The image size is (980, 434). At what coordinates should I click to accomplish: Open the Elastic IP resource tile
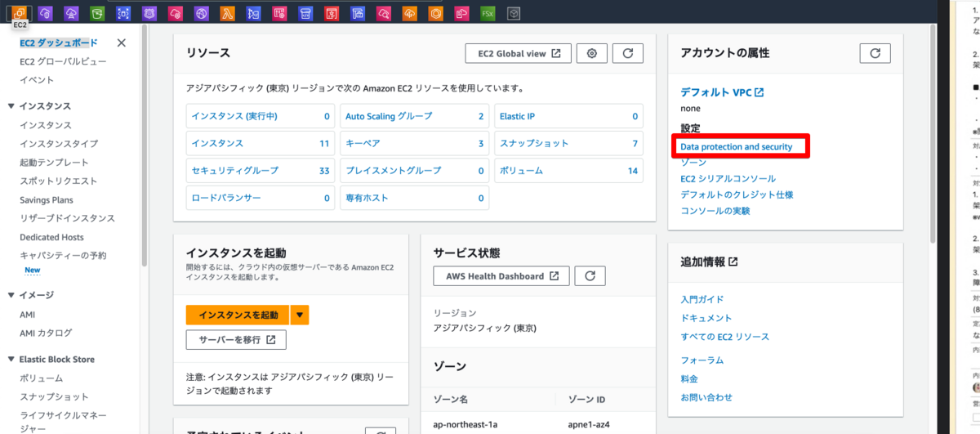coord(568,116)
